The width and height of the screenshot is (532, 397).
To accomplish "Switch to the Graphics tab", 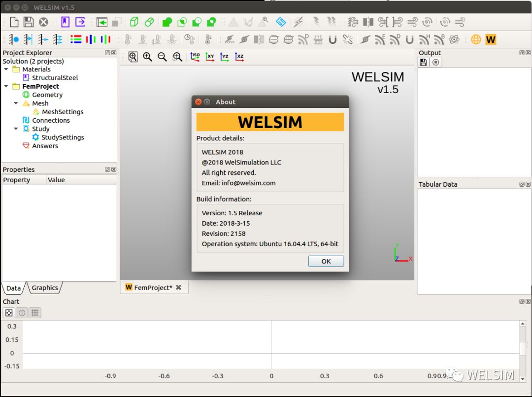I will point(45,288).
